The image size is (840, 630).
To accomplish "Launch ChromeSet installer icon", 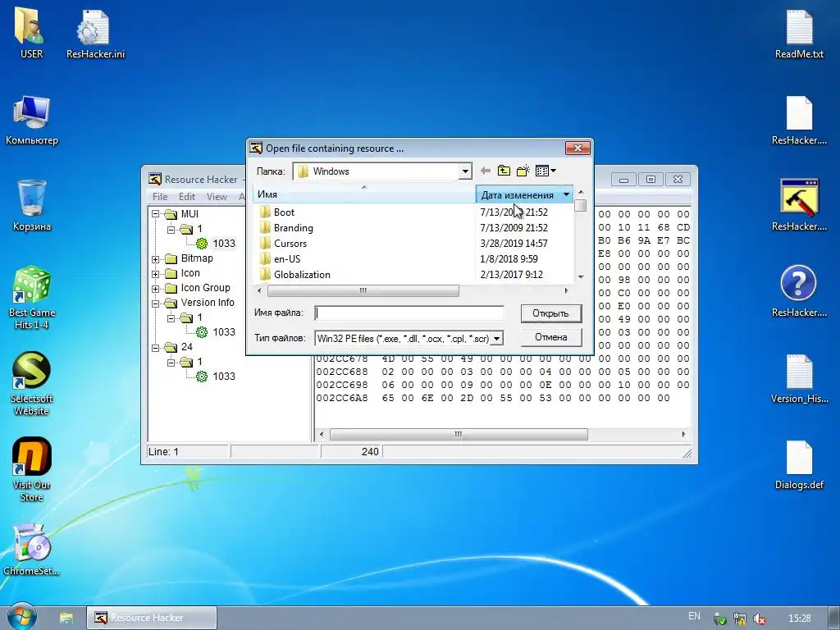I will point(32,549).
